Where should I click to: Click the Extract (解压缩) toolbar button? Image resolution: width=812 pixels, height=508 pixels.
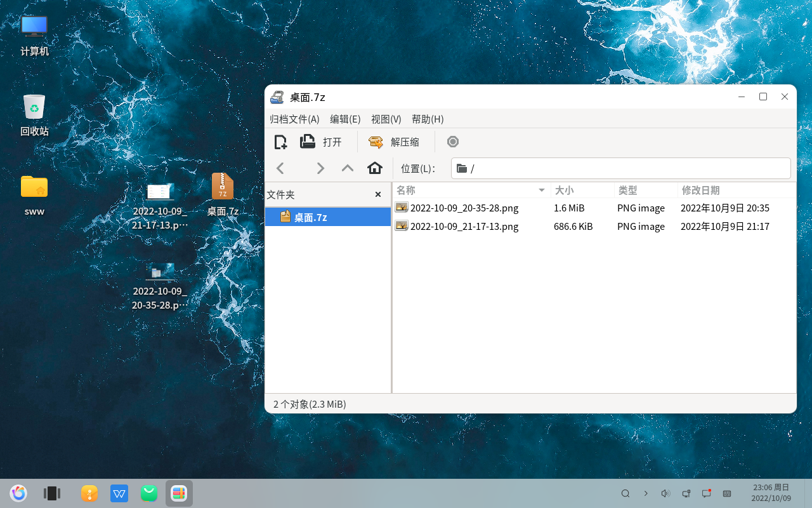click(x=394, y=142)
